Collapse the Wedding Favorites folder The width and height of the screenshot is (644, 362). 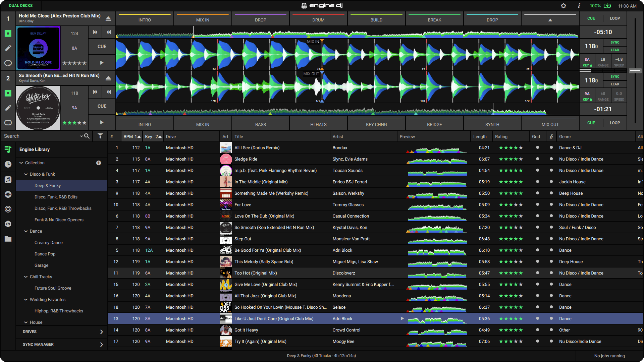(26, 299)
